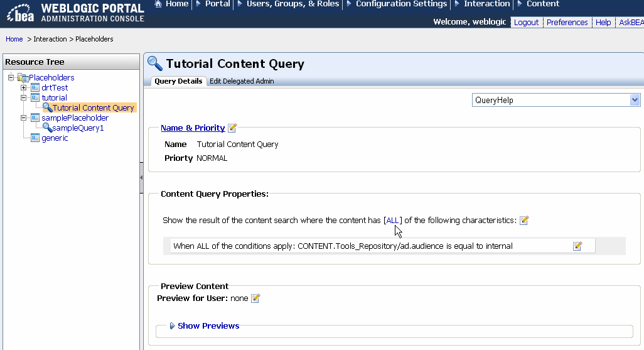Click the Home house icon in top menu
This screenshot has width=644, height=350.
click(158, 4)
